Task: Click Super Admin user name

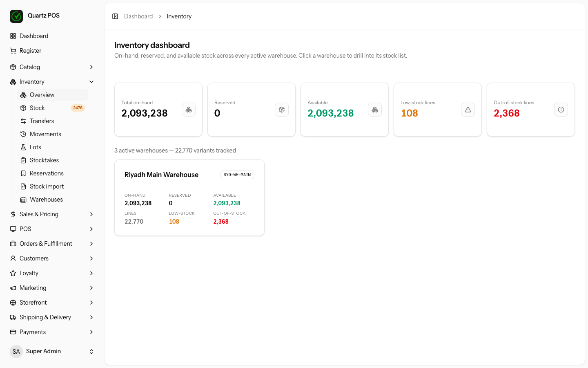Action: pos(43,351)
